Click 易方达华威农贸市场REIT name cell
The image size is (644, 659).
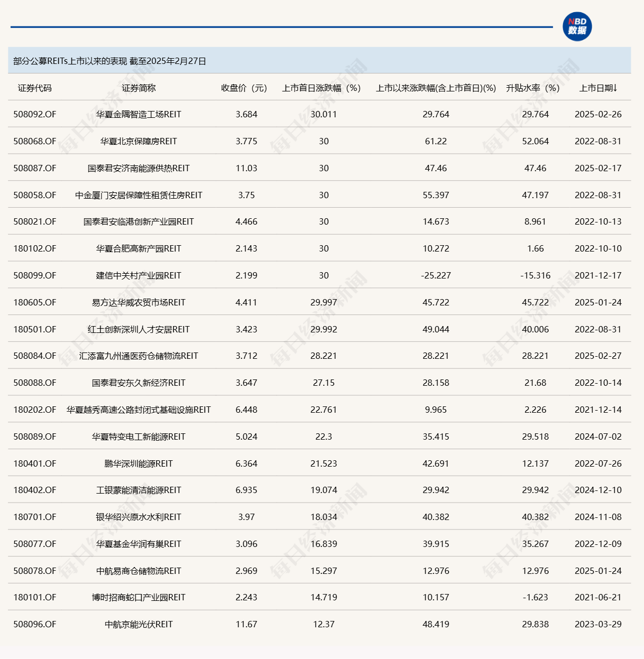pos(139,302)
